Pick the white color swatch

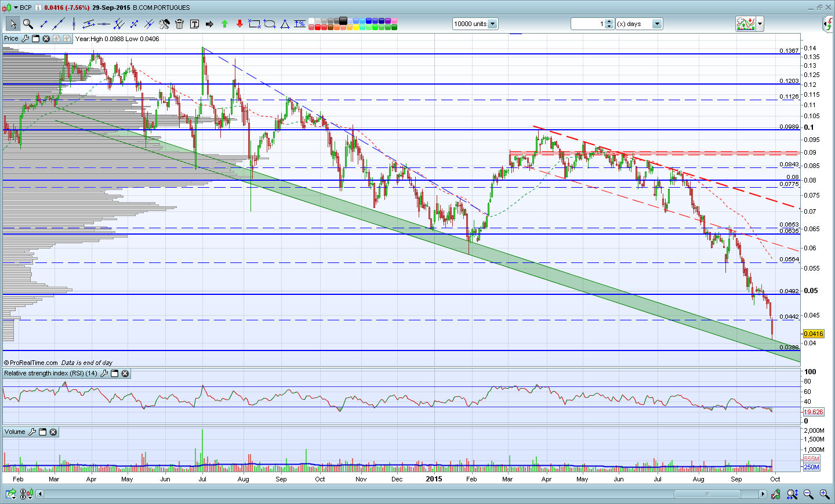tap(311, 21)
